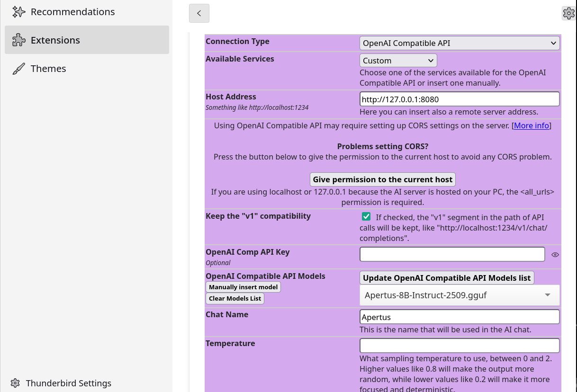Screen dimensions: 577x392
Task: Click the Recommendations star icon in sidebar
Action: tap(18, 12)
